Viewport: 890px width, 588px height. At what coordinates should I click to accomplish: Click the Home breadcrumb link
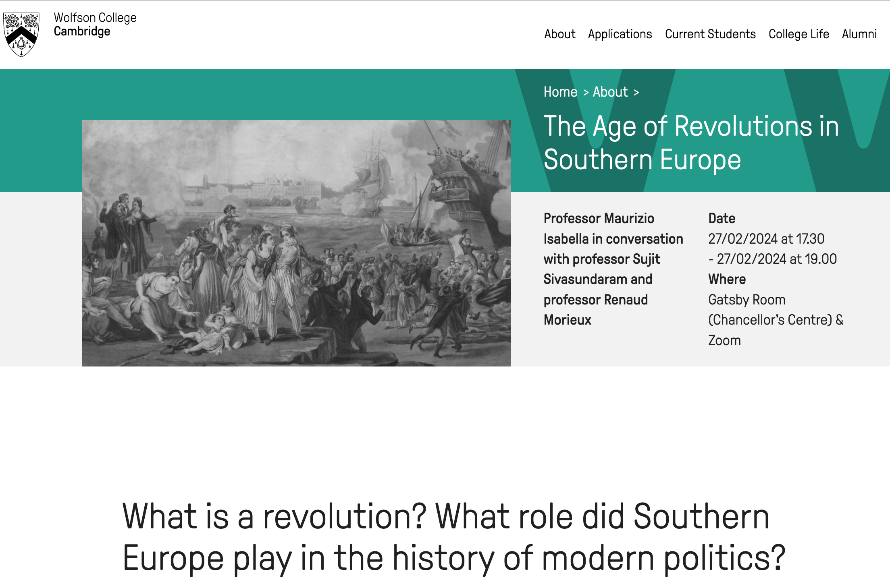(560, 92)
